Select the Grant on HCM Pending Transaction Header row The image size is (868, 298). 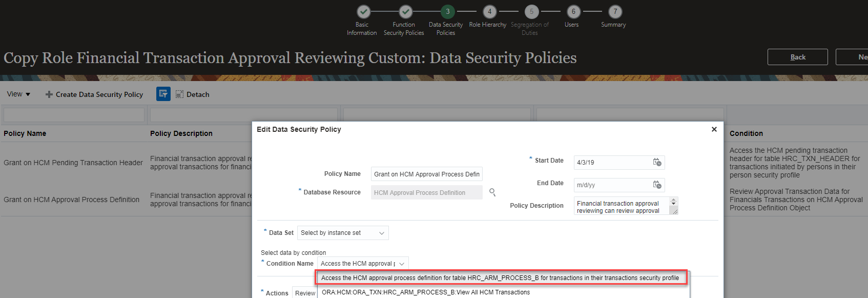tap(73, 163)
